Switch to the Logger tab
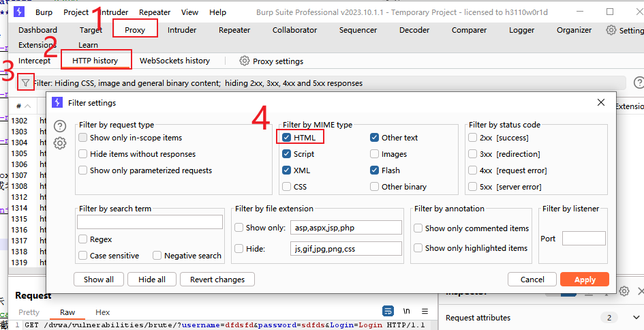This screenshot has height=330, width=644. click(x=521, y=30)
